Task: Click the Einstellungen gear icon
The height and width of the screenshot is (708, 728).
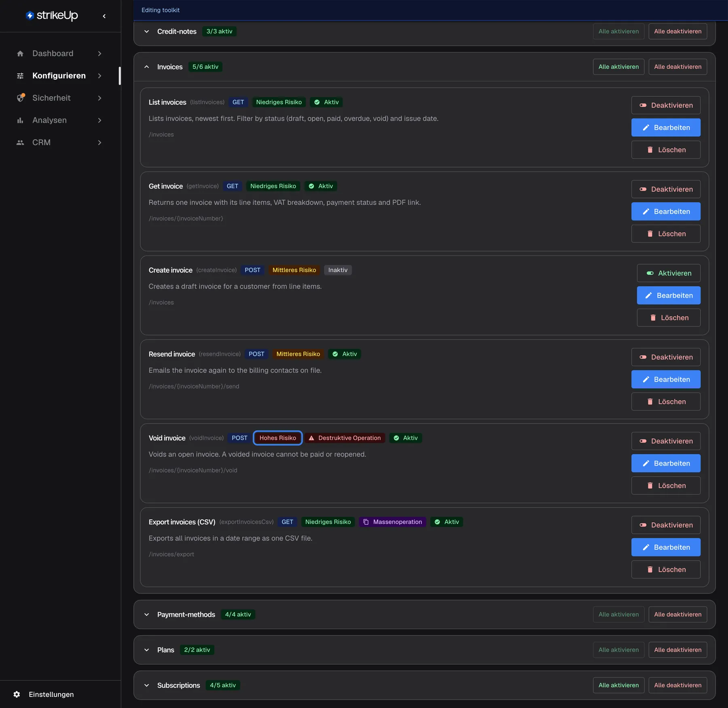Action: (x=17, y=694)
